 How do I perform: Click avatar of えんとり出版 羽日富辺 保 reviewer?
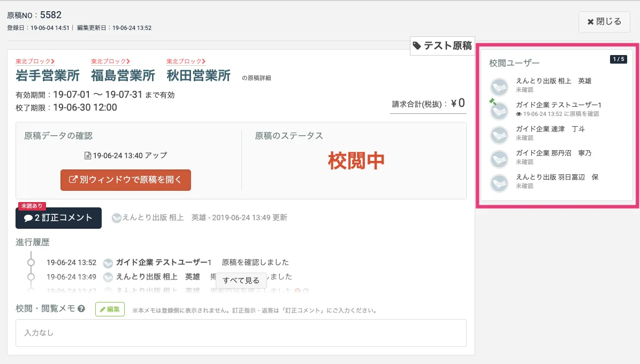point(499,183)
